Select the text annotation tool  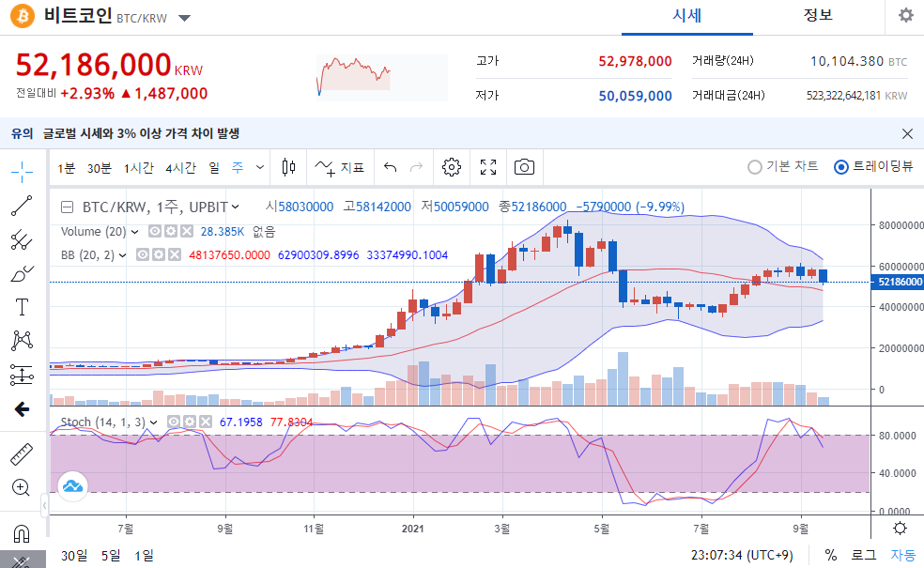(x=22, y=307)
